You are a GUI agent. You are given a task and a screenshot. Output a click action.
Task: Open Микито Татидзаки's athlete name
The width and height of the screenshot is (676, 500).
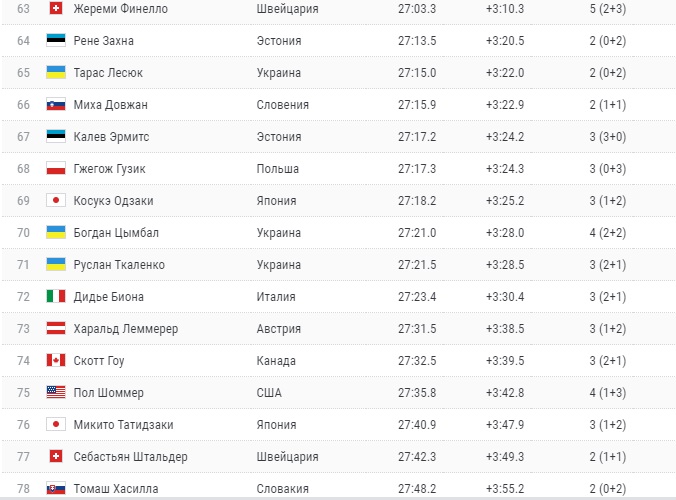point(123,425)
